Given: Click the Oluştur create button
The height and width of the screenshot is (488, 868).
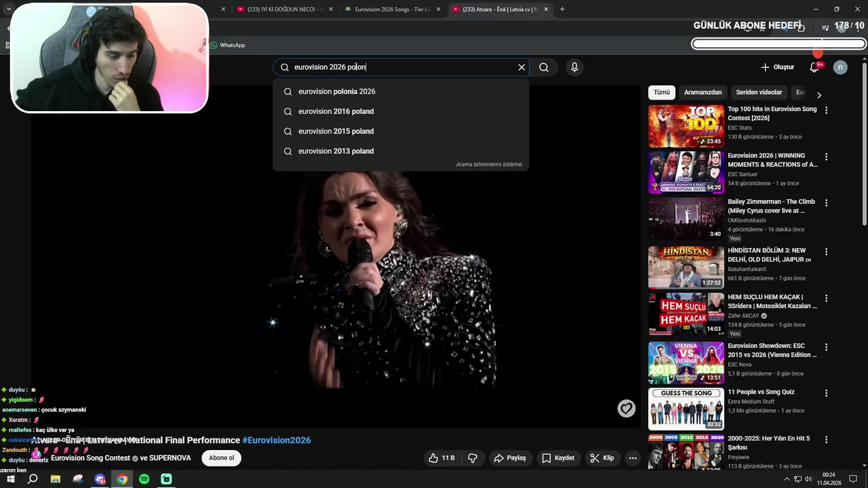Looking at the screenshot, I should 777,67.
